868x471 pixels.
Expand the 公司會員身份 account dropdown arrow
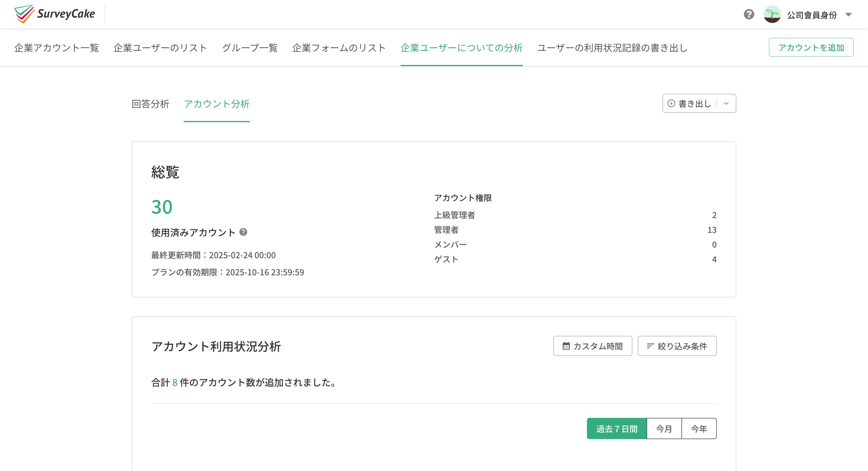849,14
